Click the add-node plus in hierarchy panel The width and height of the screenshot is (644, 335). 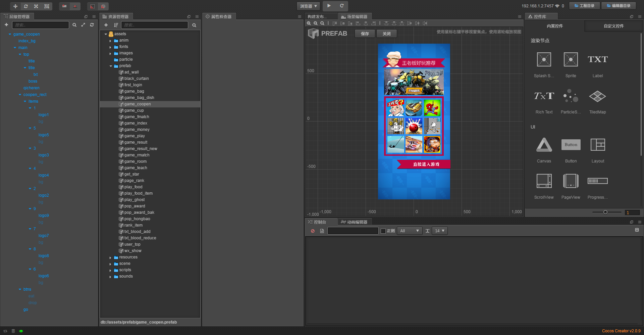tap(6, 25)
